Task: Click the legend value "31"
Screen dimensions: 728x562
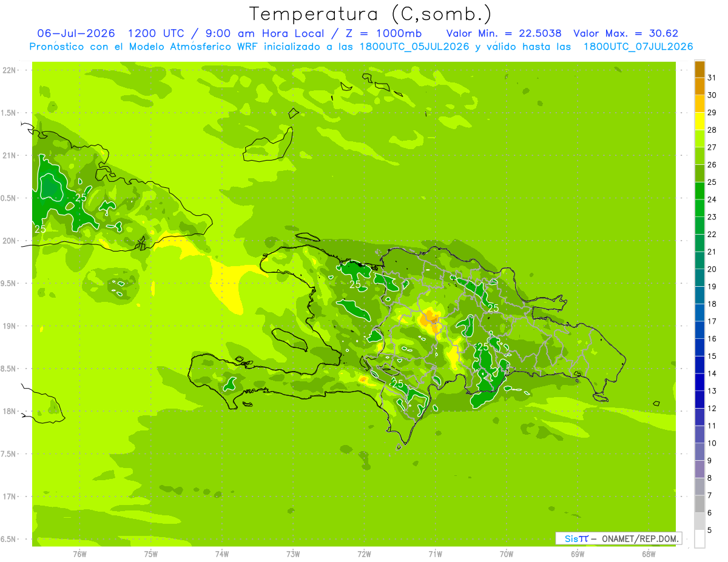Action: pos(712,78)
